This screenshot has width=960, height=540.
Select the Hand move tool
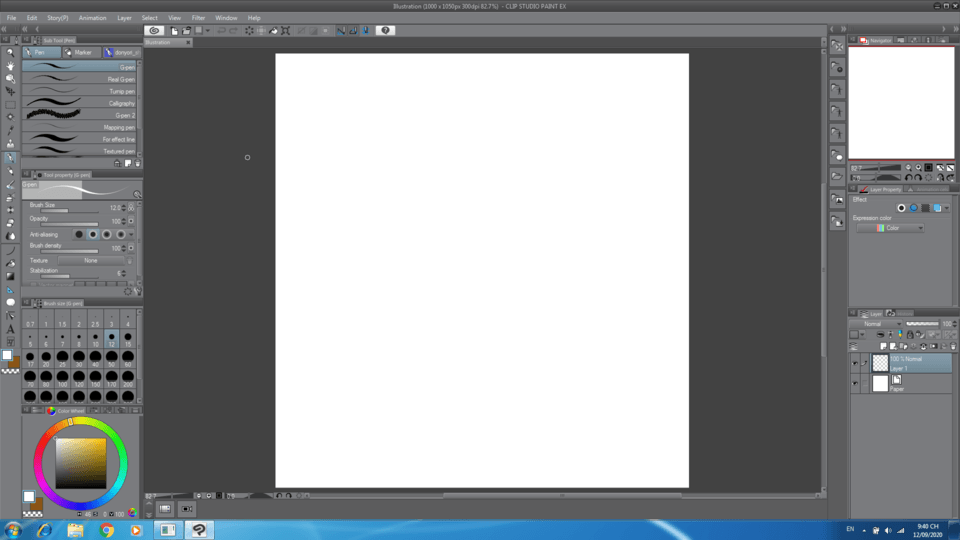click(x=10, y=66)
